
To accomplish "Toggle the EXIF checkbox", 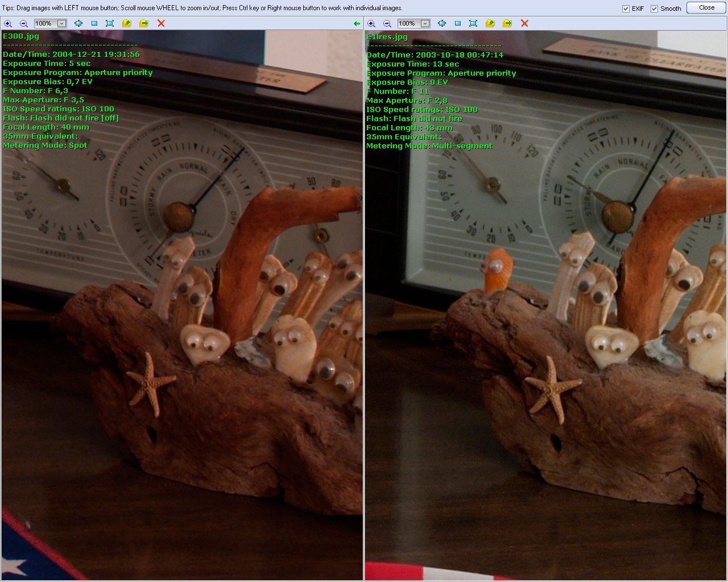I will 626,9.
